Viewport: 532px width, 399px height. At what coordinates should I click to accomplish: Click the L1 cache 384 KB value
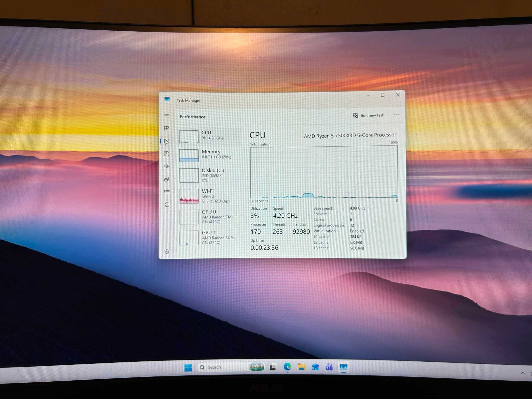click(356, 237)
